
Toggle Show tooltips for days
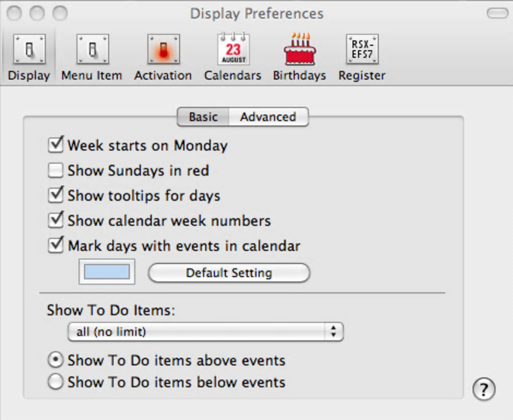[55, 195]
